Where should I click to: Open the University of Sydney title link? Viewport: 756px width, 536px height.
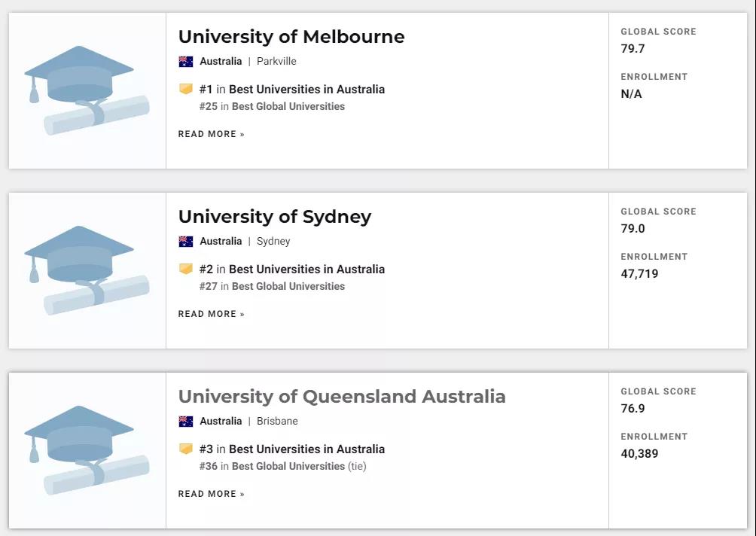[275, 217]
